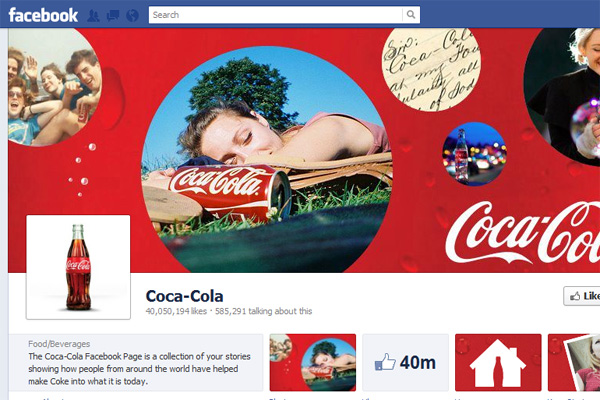Like the Coca-Cola page
This screenshot has height=400, width=600.
tap(582, 296)
